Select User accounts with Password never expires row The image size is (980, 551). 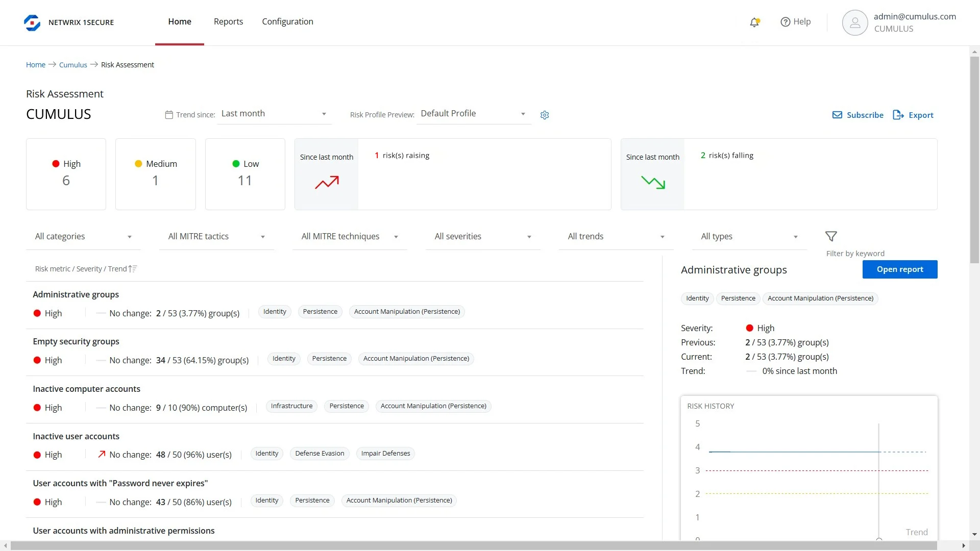pos(335,494)
